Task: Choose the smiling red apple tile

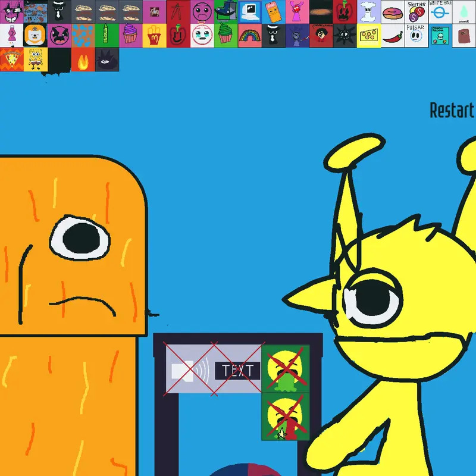Action: (x=178, y=36)
